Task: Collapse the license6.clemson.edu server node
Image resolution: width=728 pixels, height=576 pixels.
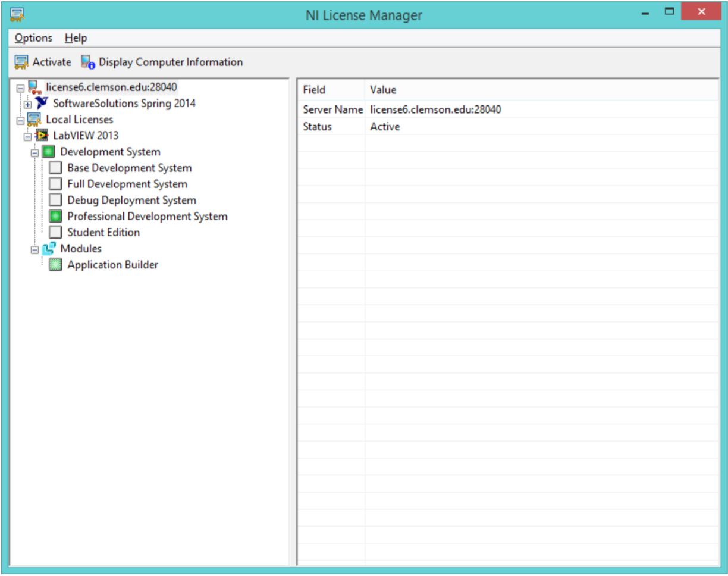Action: click(20, 88)
